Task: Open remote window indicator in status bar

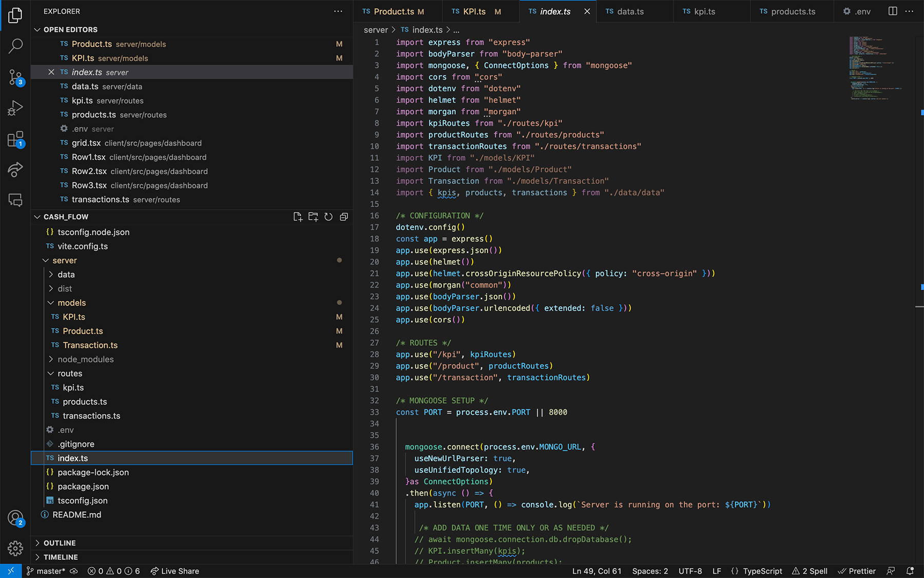Action: click(x=11, y=571)
